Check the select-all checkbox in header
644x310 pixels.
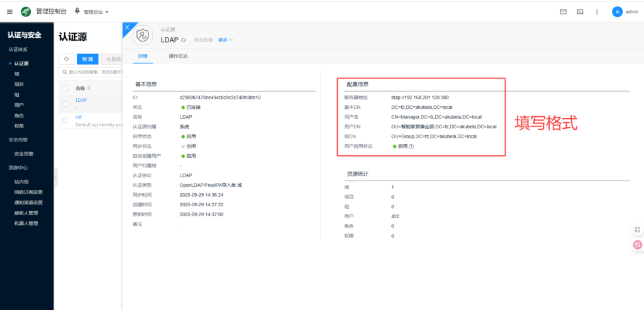click(65, 88)
